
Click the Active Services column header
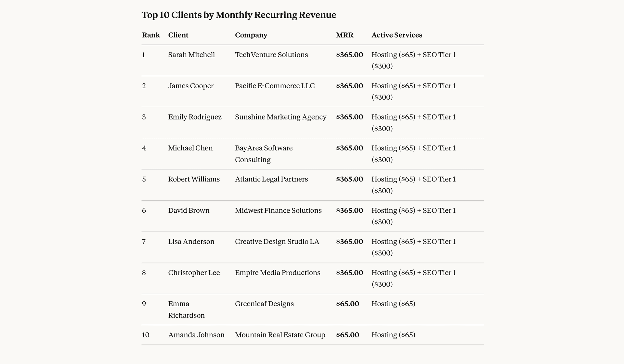[397, 35]
